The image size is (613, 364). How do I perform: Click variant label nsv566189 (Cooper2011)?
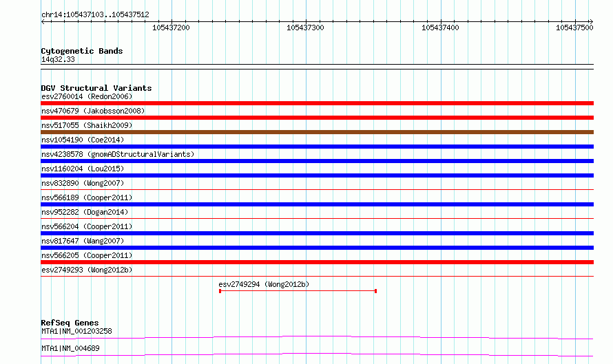coord(87,197)
